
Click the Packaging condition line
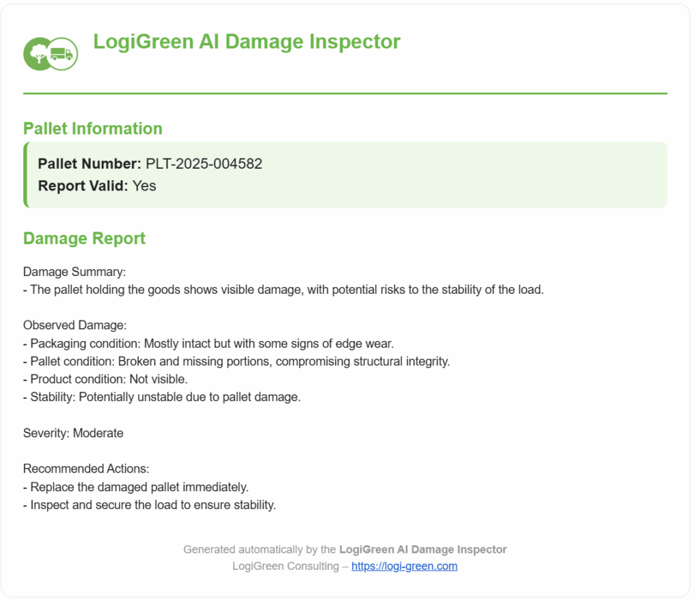click(x=208, y=343)
